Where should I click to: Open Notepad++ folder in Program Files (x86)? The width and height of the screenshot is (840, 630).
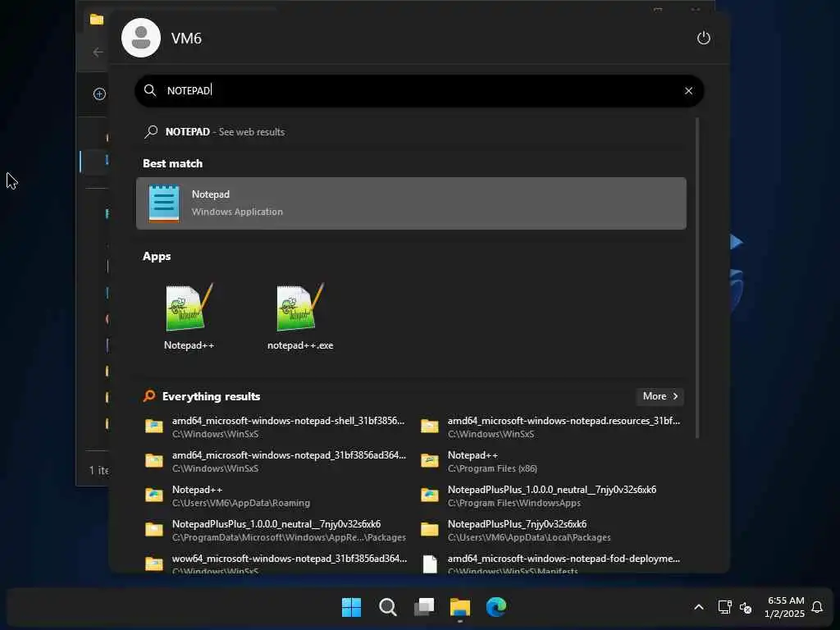click(x=550, y=461)
